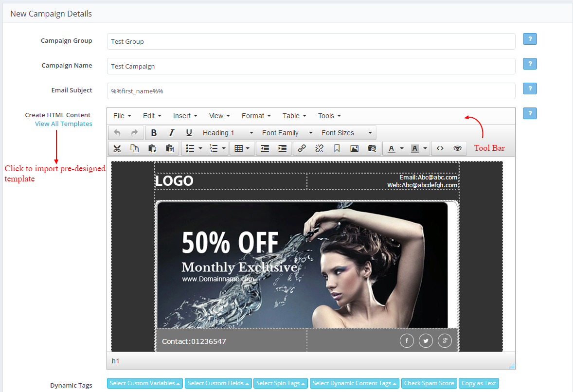573x392 pixels.
Task: Toggle italic formatting
Action: pyautogui.click(x=171, y=133)
